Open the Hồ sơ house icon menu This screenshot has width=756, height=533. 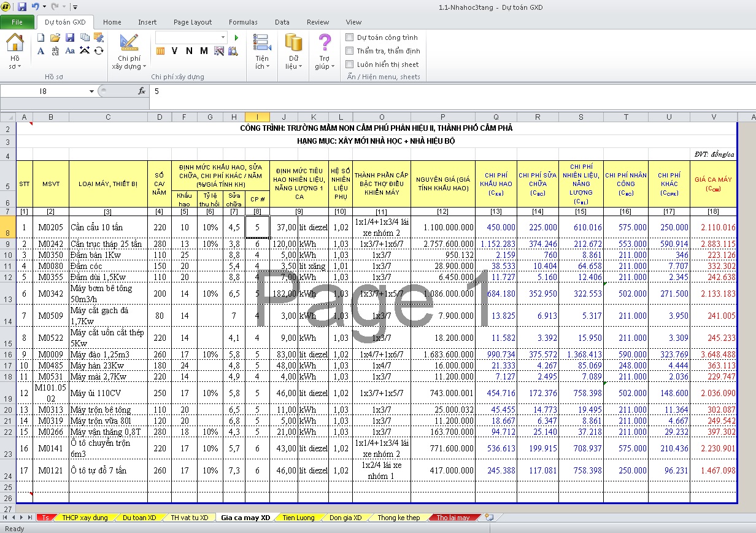(15, 51)
